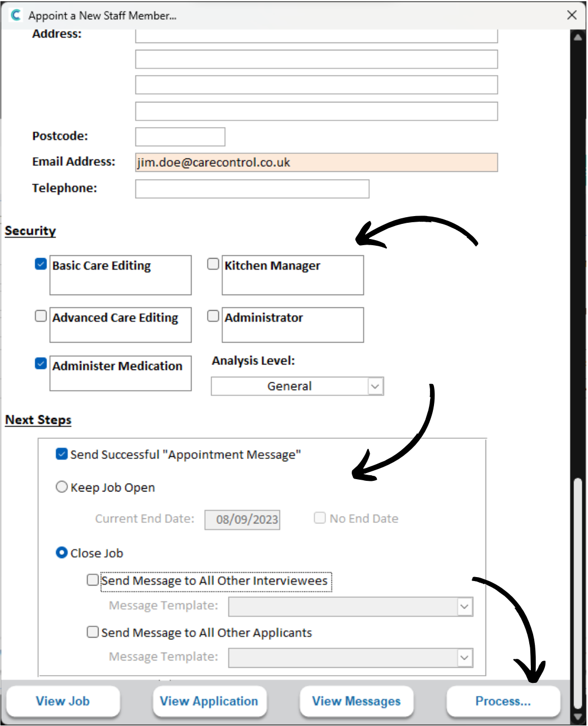Toggle the Administer Medication checkbox
Screen dimensions: 588x726
pyautogui.click(x=41, y=364)
